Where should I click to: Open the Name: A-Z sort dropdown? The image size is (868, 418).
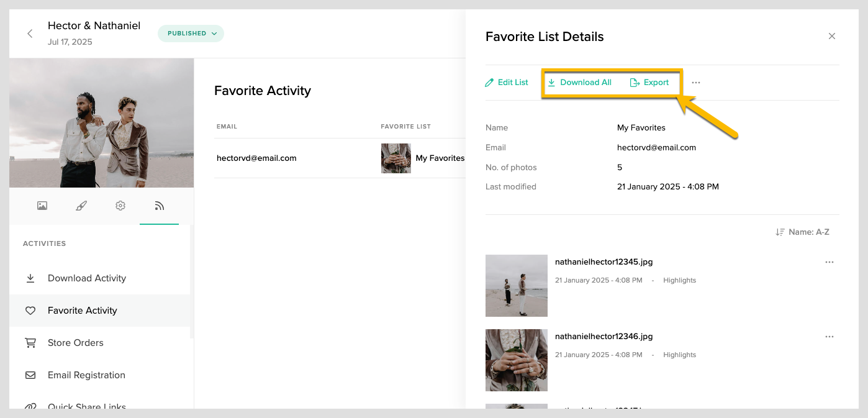[802, 232]
